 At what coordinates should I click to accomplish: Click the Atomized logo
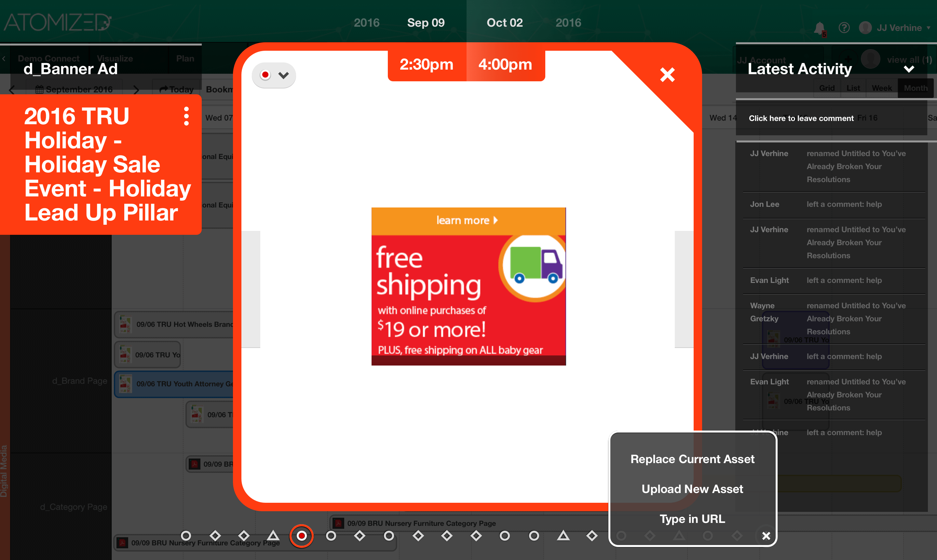57,22
